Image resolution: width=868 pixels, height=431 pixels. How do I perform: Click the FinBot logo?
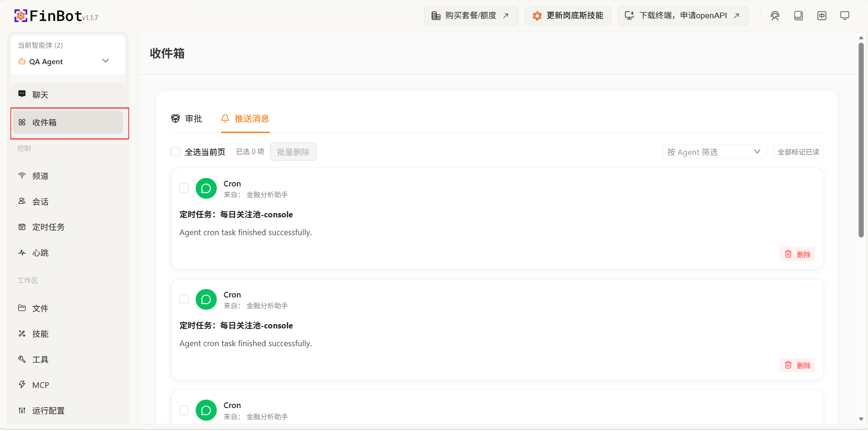coord(48,16)
